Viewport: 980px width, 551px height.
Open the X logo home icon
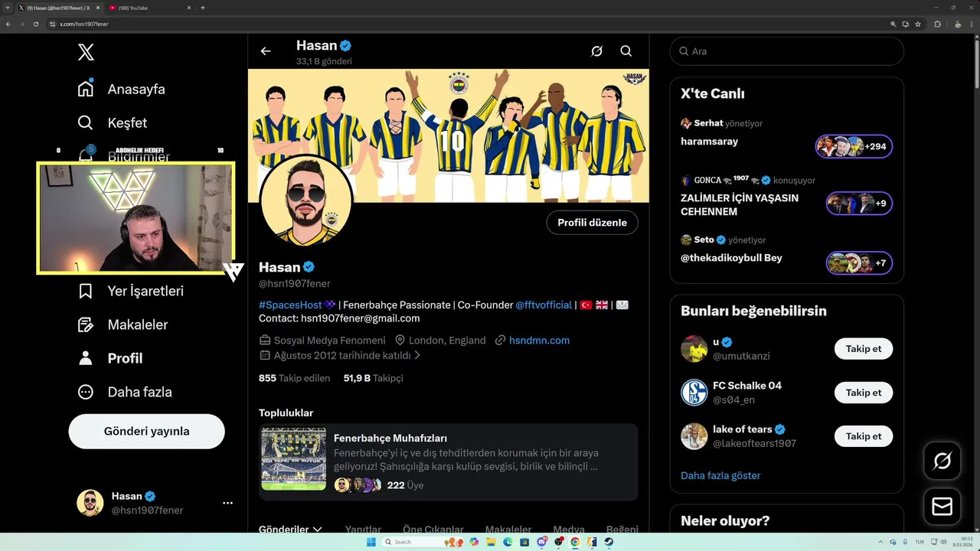[86, 52]
